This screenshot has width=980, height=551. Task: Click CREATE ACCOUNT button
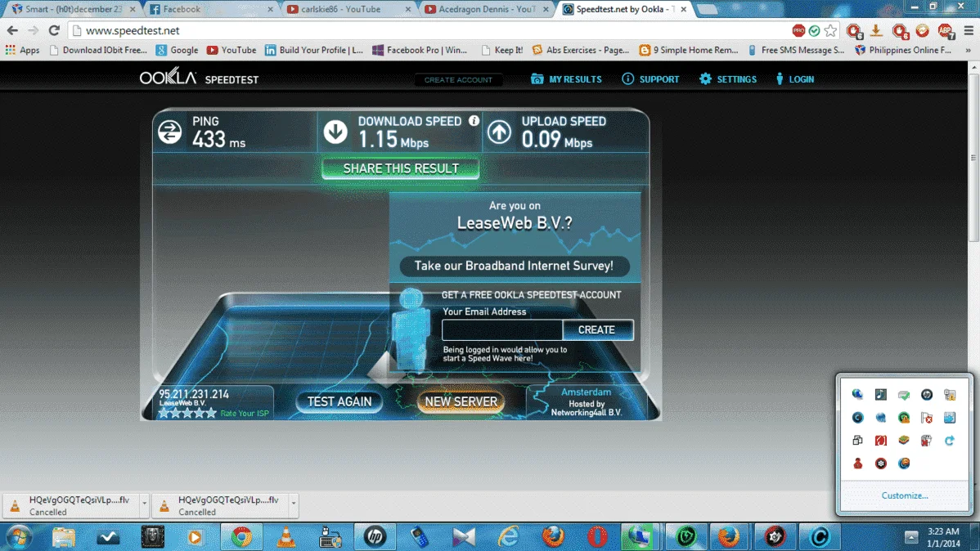[458, 80]
